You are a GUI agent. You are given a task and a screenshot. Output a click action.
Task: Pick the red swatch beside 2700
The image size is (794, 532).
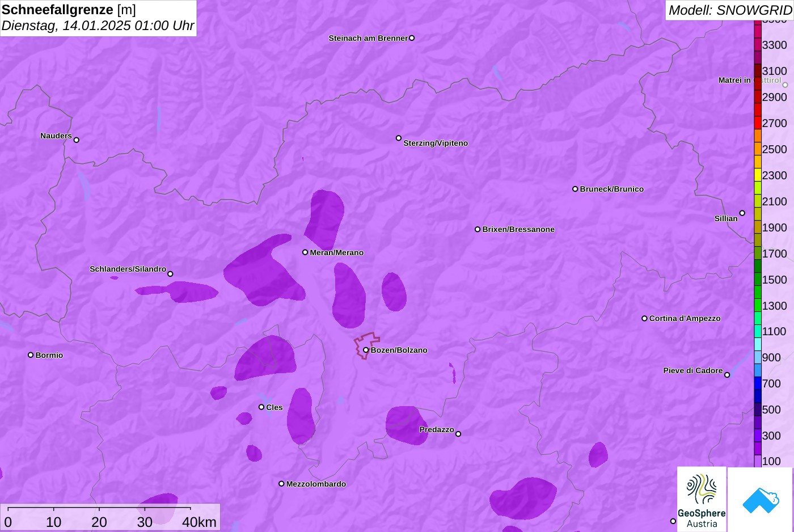click(758, 123)
